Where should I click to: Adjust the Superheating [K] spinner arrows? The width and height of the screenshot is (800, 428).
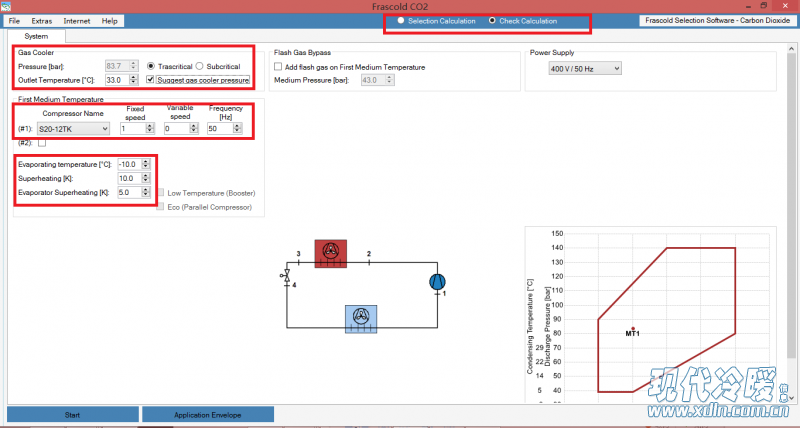coord(146,178)
